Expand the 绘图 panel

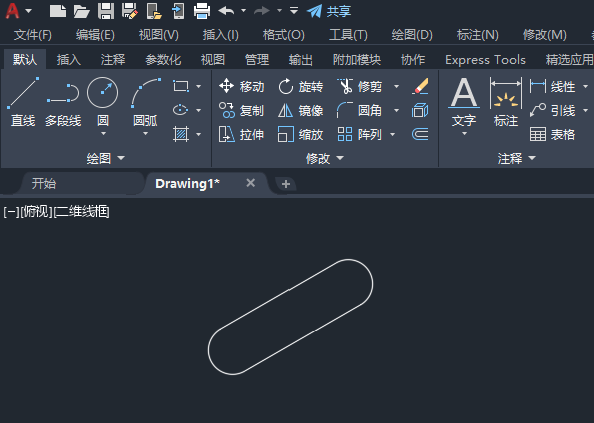point(105,158)
